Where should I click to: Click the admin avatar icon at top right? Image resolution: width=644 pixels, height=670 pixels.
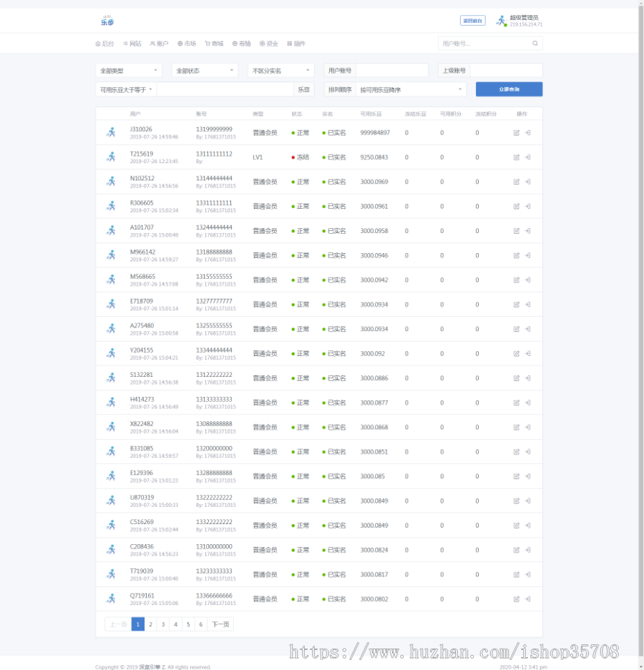[x=501, y=21]
